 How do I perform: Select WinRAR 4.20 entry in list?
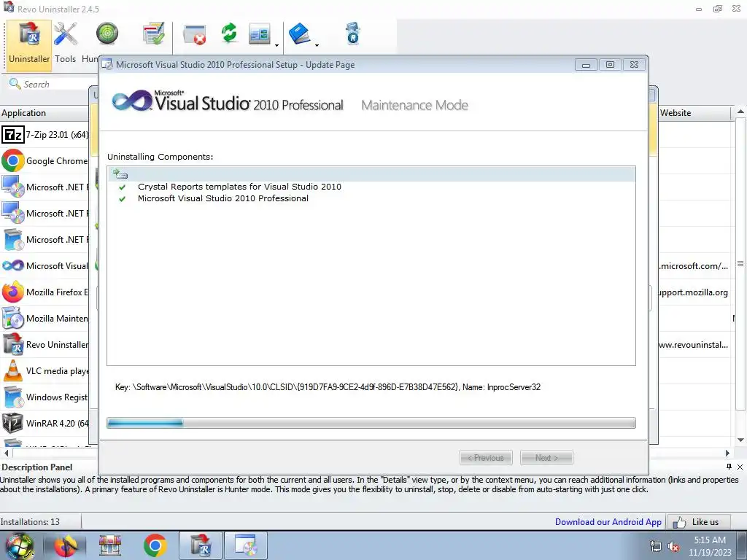(x=44, y=423)
